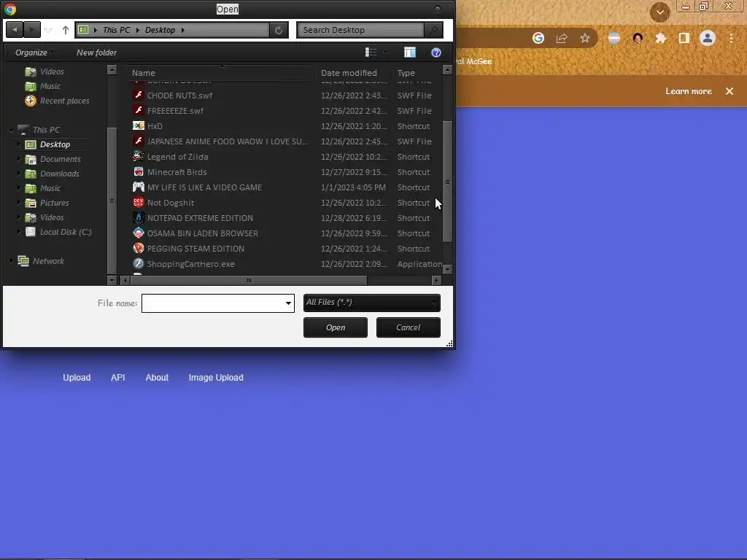Screen dimensions: 747x560
Task: Show the preview pane
Action: click(x=410, y=52)
